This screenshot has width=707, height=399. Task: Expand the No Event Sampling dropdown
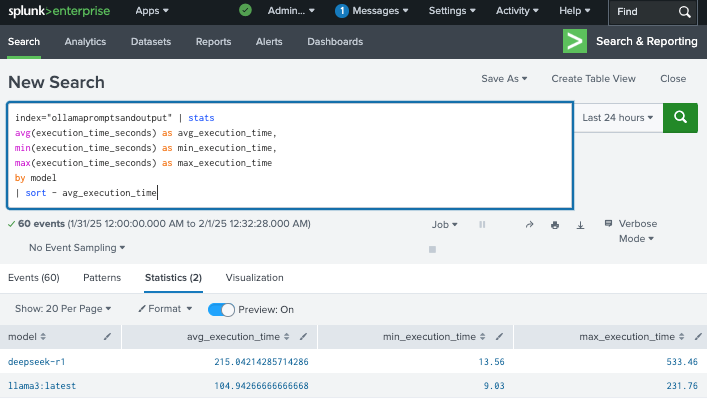tap(77, 248)
